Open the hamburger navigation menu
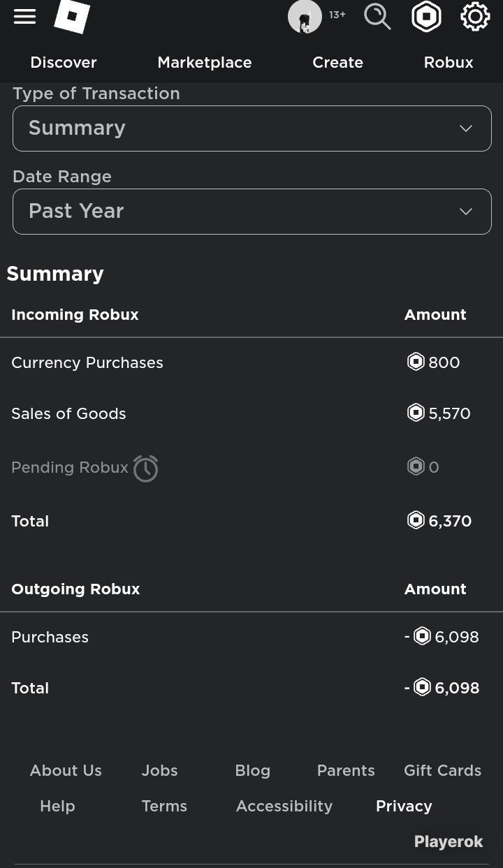Image resolution: width=503 pixels, height=868 pixels. click(24, 16)
